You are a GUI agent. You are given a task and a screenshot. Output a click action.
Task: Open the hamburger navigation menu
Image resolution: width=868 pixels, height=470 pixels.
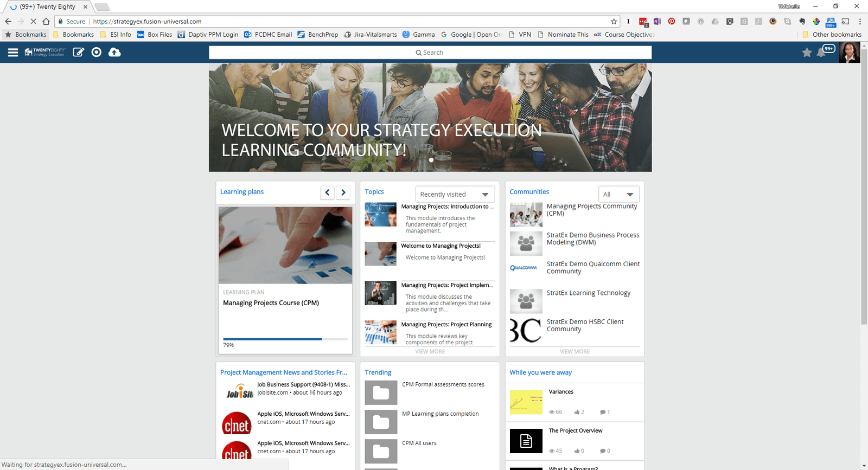tap(13, 53)
